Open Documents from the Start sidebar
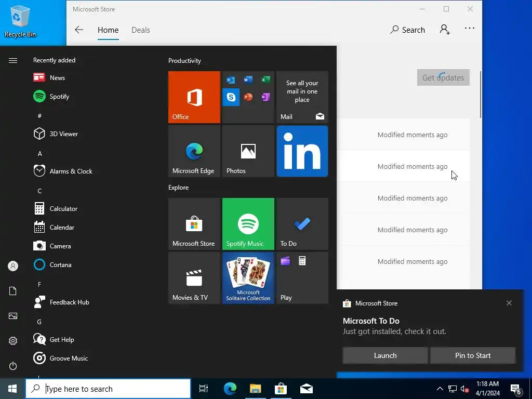The height and width of the screenshot is (399, 532). (x=13, y=291)
